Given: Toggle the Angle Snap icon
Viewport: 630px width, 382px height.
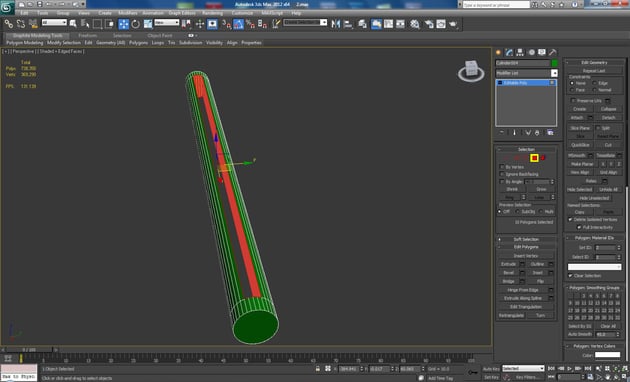Looking at the screenshot, I should [239, 24].
